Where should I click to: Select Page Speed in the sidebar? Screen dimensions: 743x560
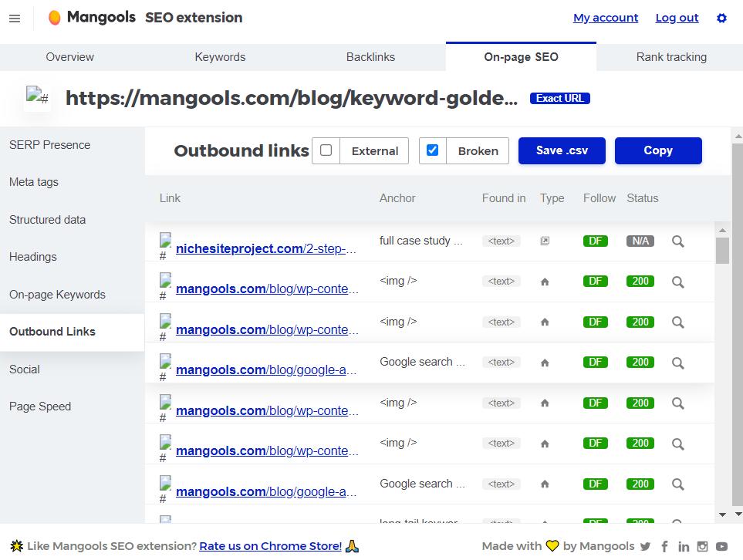point(40,407)
